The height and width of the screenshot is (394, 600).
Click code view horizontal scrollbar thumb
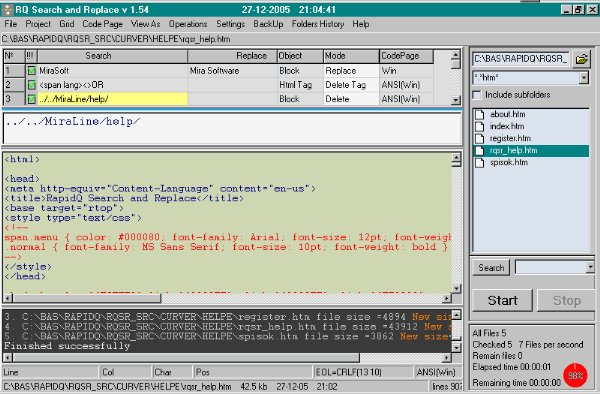pos(86,298)
